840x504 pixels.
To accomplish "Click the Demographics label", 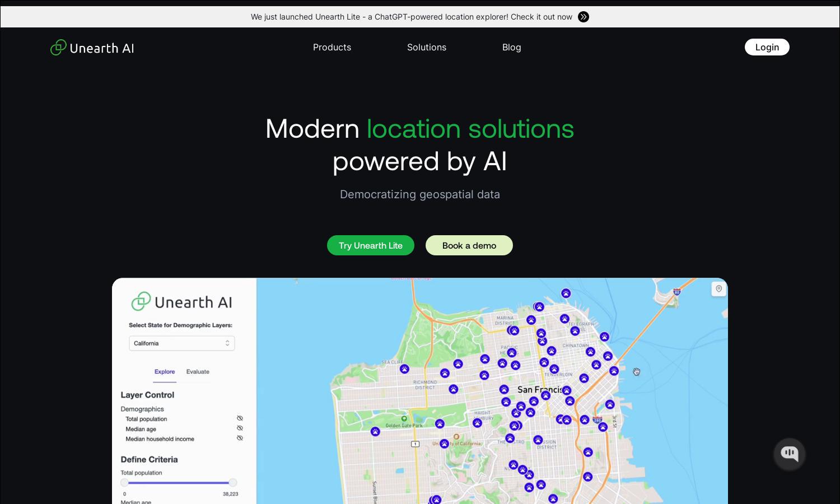I will pyautogui.click(x=142, y=409).
